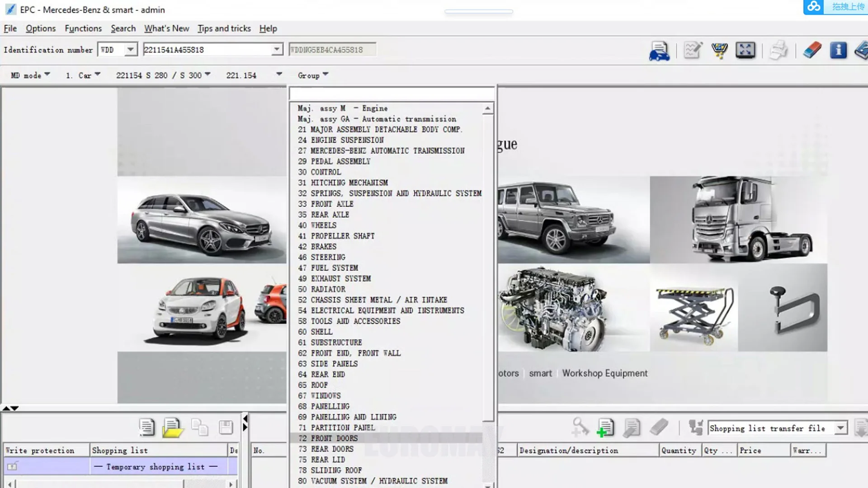This screenshot has height=488, width=868.
Task: Select group 42 BRAKES in list
Action: pos(323,247)
